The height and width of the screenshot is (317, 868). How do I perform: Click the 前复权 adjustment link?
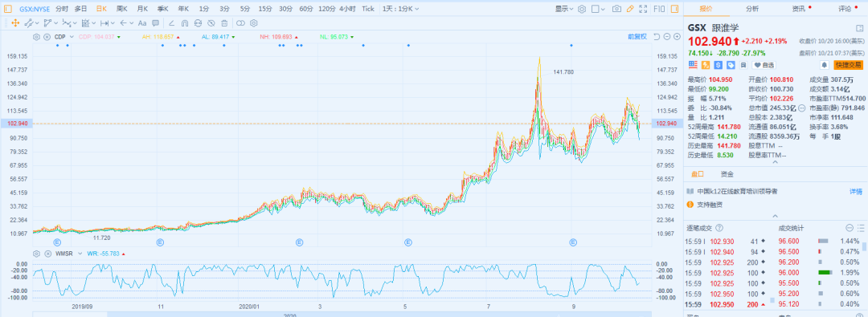coord(637,36)
